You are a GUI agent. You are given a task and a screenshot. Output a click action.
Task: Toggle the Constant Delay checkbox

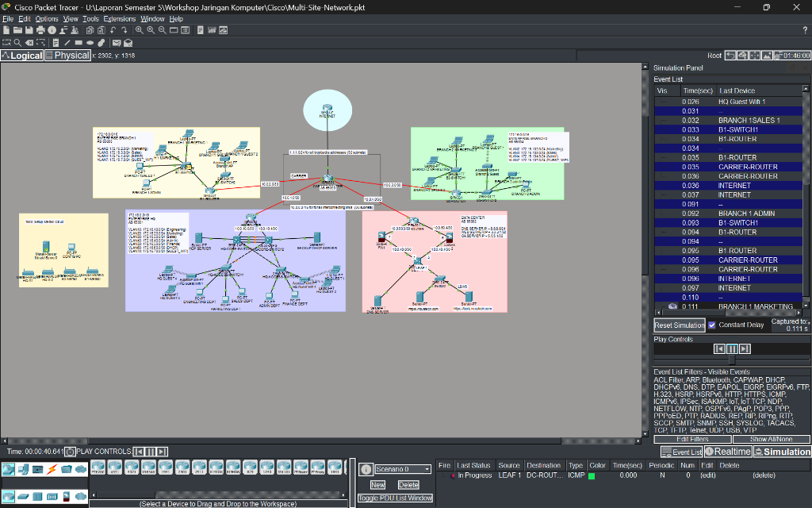point(712,325)
